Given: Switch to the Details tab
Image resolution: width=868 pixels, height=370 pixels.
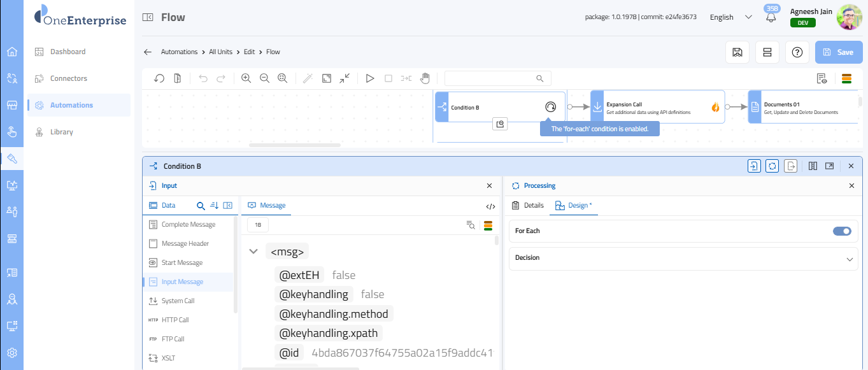Looking at the screenshot, I should pos(528,205).
